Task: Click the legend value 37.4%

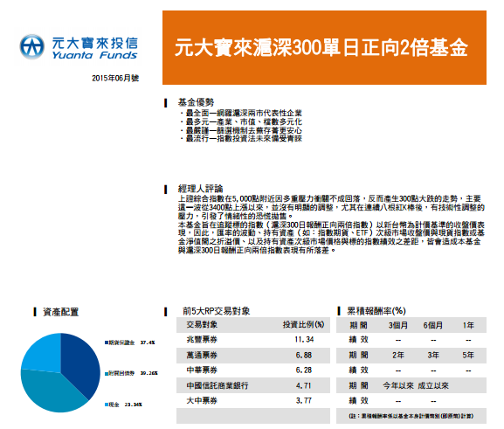Action: click(148, 343)
